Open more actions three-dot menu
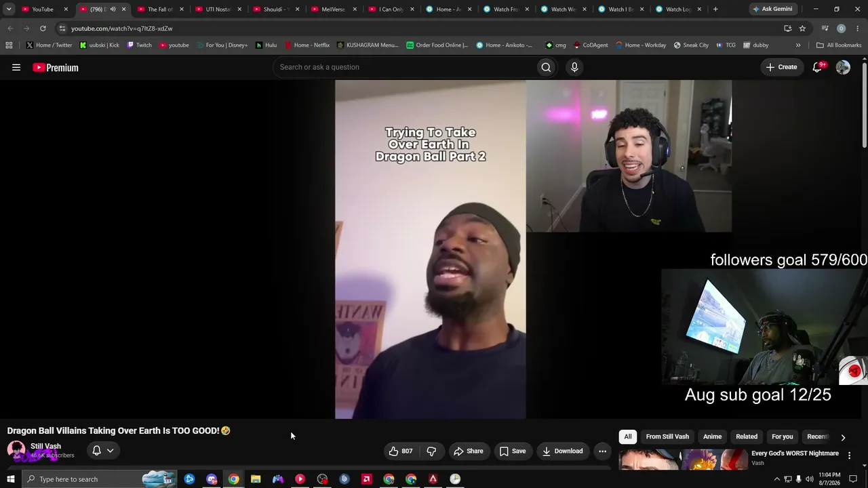 point(602,451)
